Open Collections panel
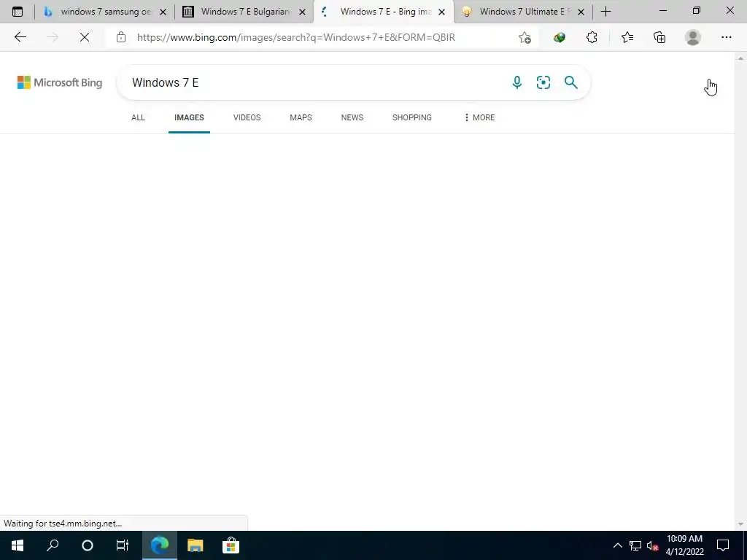Image resolution: width=747 pixels, height=560 pixels. [659, 37]
